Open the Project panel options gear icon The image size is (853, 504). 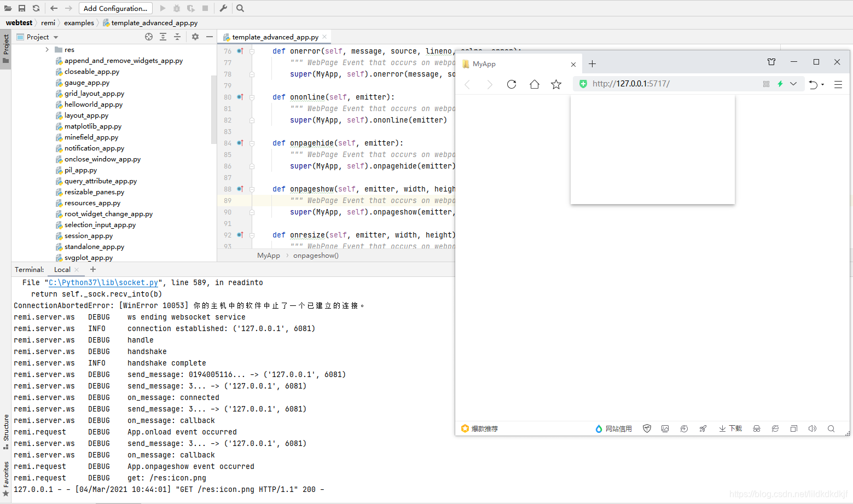195,37
